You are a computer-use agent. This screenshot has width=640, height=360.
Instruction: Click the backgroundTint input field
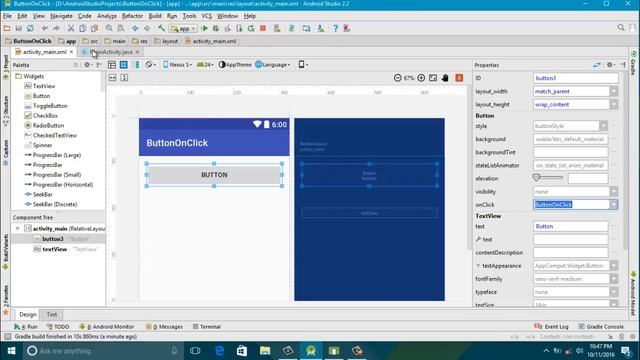point(570,152)
